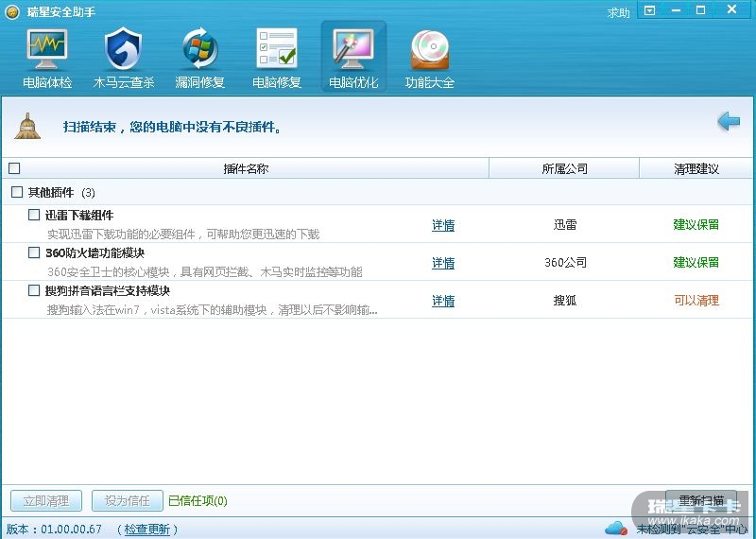Screen dimensions: 756x539
Task: Toggle the select-all checkbox in header
Action: point(14,168)
